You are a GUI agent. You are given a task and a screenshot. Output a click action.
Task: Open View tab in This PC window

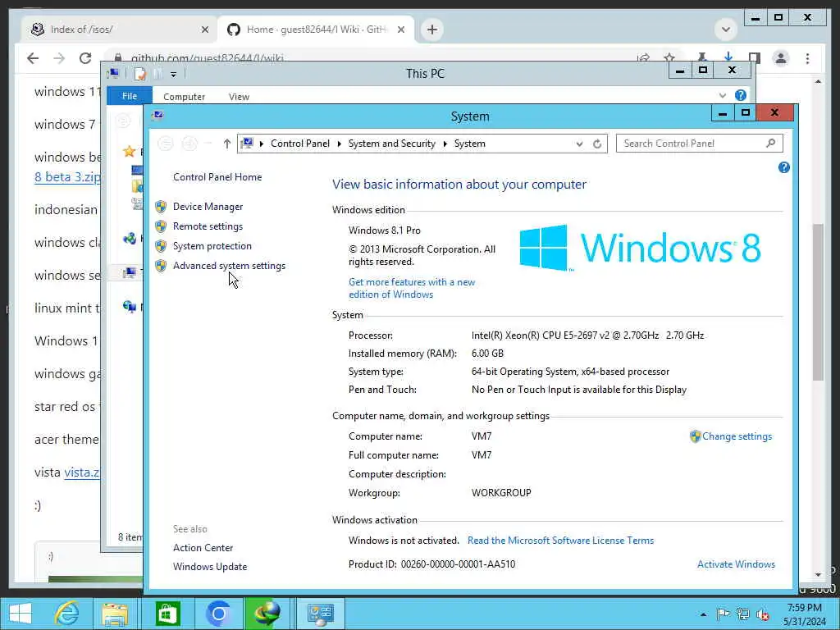(x=239, y=97)
